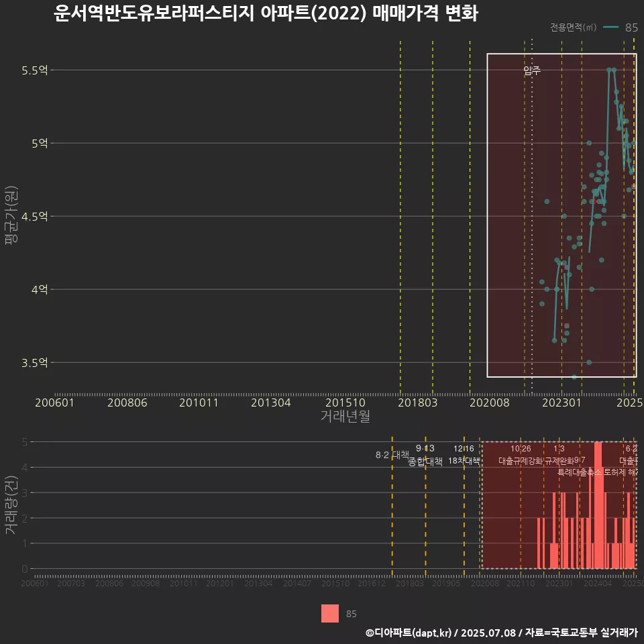This screenshot has height=644, width=644.
Task: Click the 입주 annotation in the price chart
Action: point(532,70)
